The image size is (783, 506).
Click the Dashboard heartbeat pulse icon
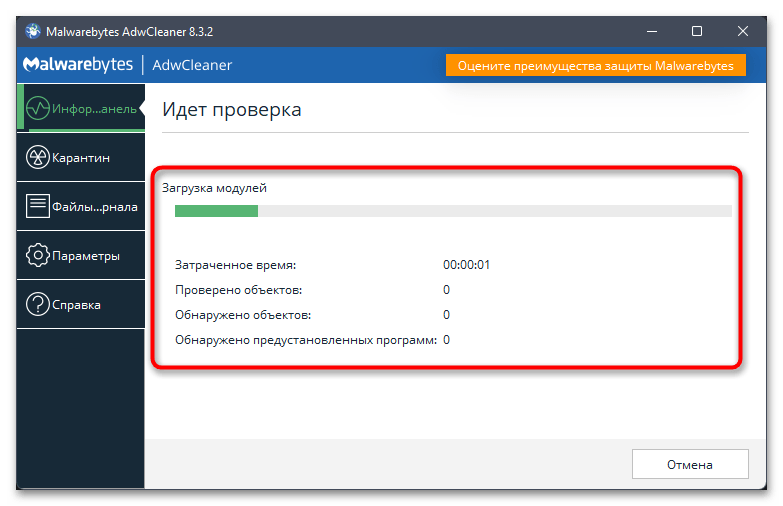point(38,108)
